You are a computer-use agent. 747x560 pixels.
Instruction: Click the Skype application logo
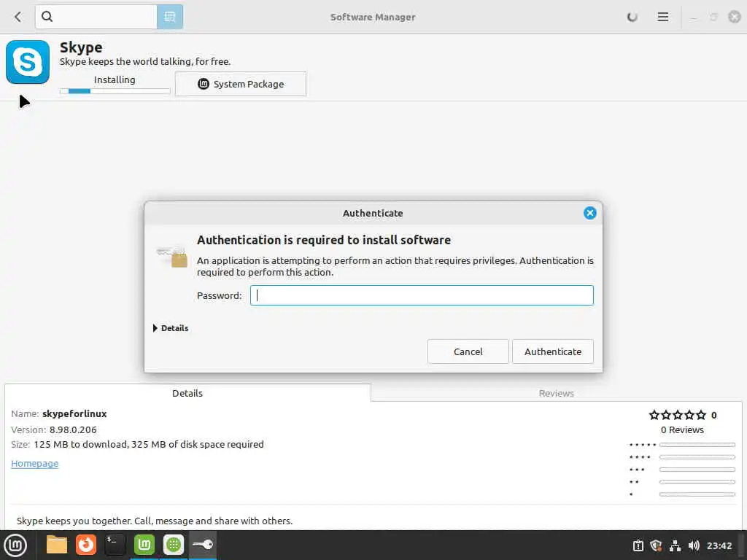[x=28, y=62]
